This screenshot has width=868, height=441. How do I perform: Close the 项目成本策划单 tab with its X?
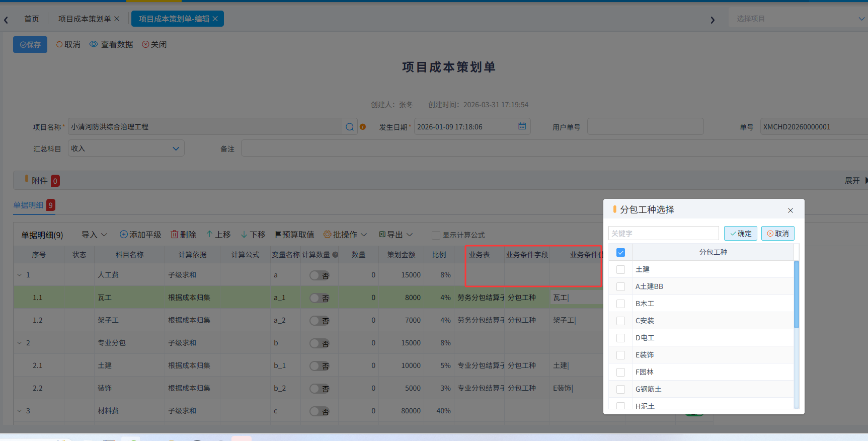coord(117,19)
